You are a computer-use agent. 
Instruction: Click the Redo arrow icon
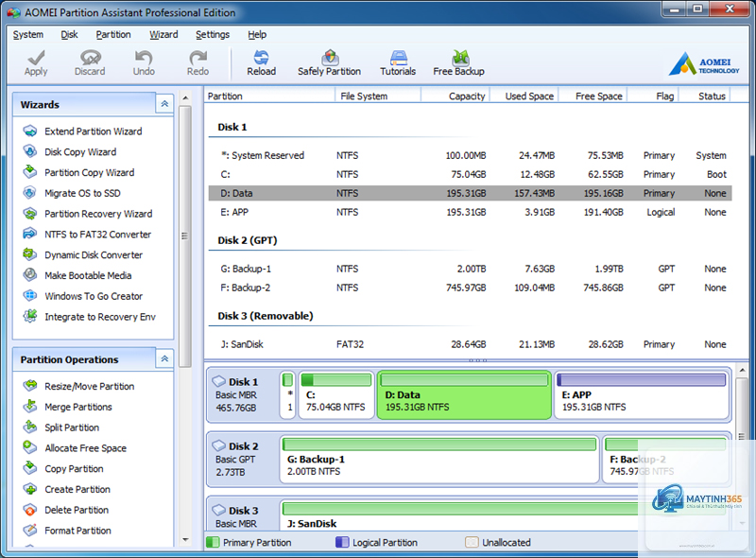click(x=198, y=58)
